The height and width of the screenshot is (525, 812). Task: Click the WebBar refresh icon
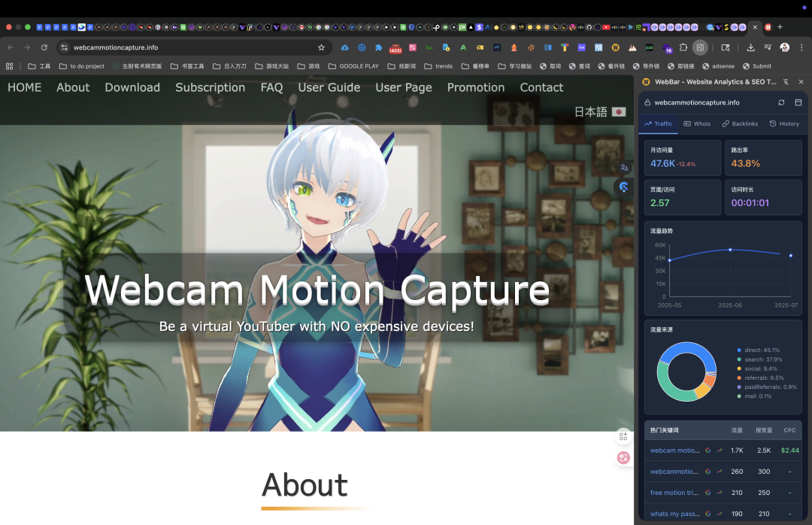(781, 102)
